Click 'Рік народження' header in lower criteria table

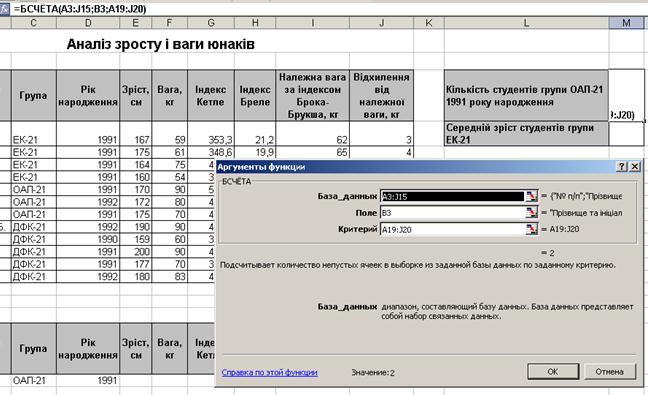click(x=88, y=349)
